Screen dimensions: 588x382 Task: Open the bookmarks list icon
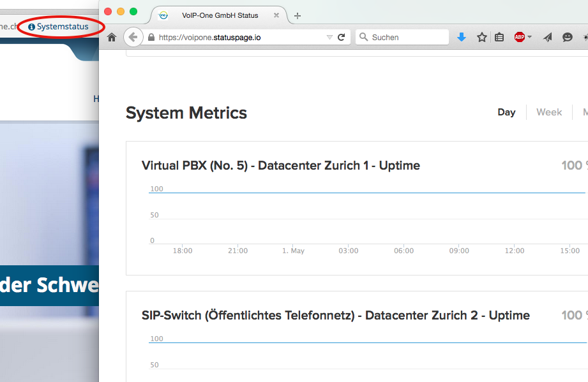[499, 37]
